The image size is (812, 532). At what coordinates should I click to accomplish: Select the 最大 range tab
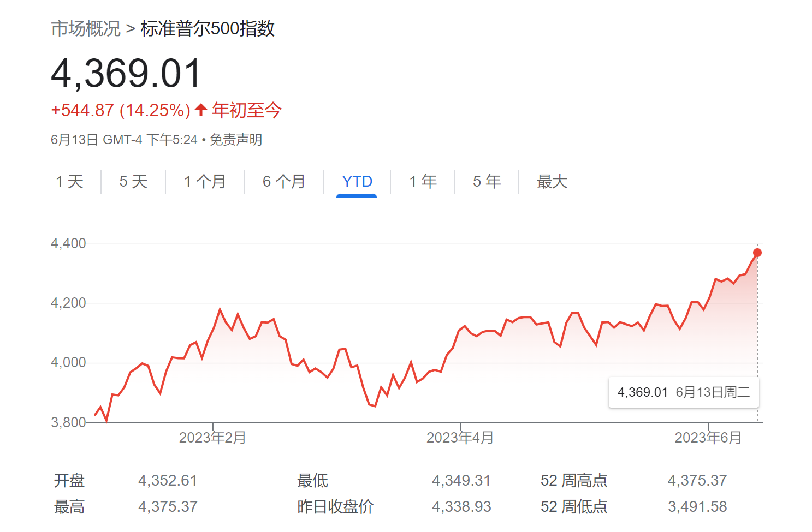pyautogui.click(x=552, y=181)
